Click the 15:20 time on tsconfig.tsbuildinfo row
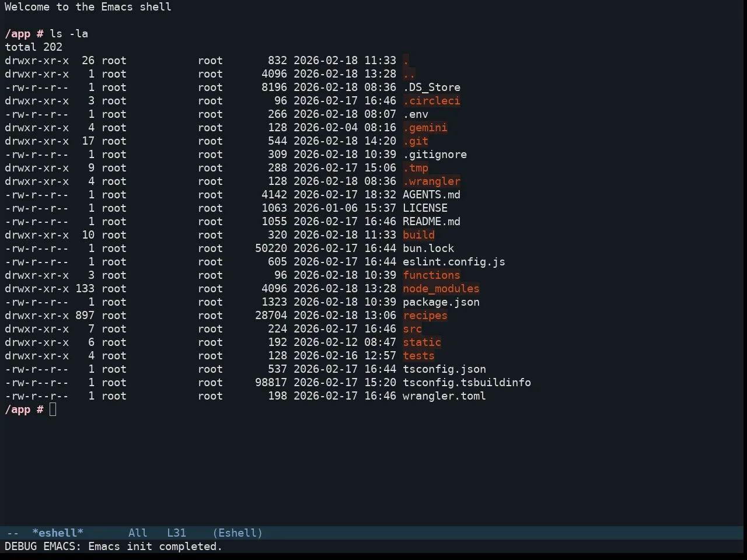Image resolution: width=747 pixels, height=560 pixels. pyautogui.click(x=380, y=383)
